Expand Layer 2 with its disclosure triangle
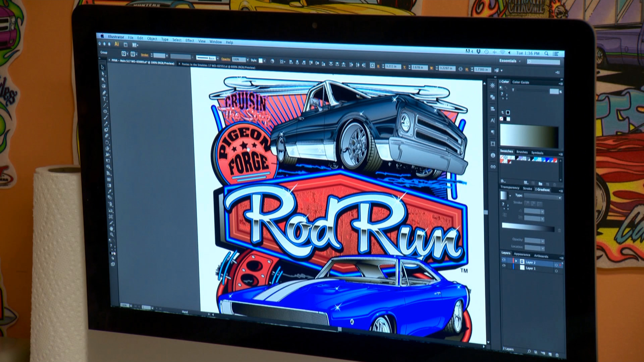 pyautogui.click(x=516, y=261)
